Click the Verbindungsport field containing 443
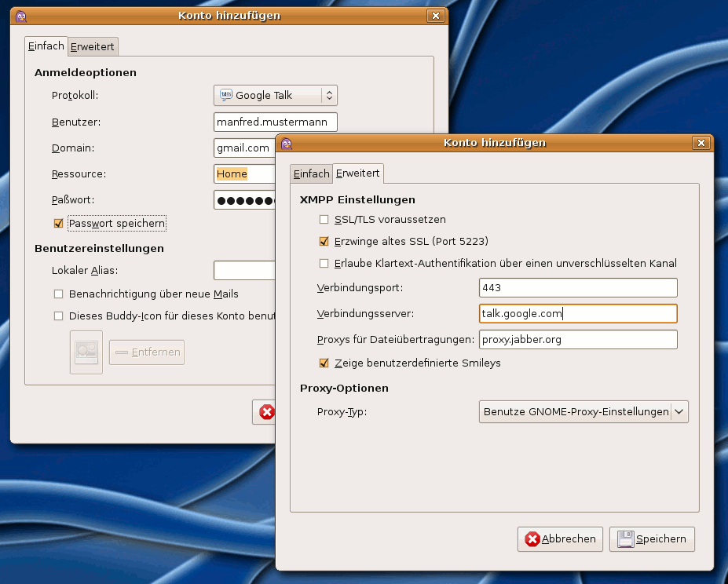 tap(577, 288)
